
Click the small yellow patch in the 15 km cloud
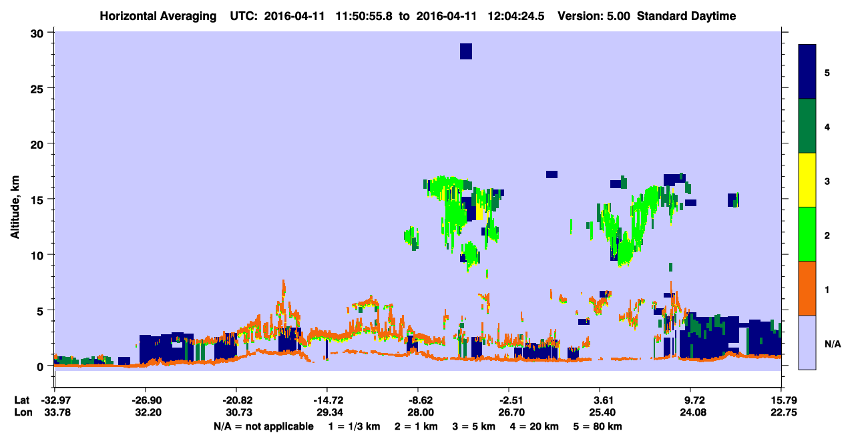pos(479,213)
